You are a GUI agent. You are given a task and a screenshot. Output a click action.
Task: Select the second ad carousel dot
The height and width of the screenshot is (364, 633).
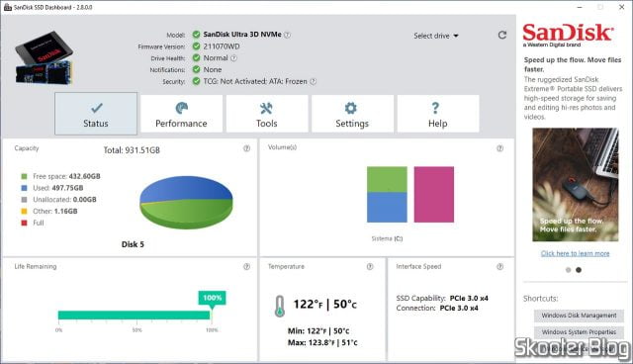[579, 270]
